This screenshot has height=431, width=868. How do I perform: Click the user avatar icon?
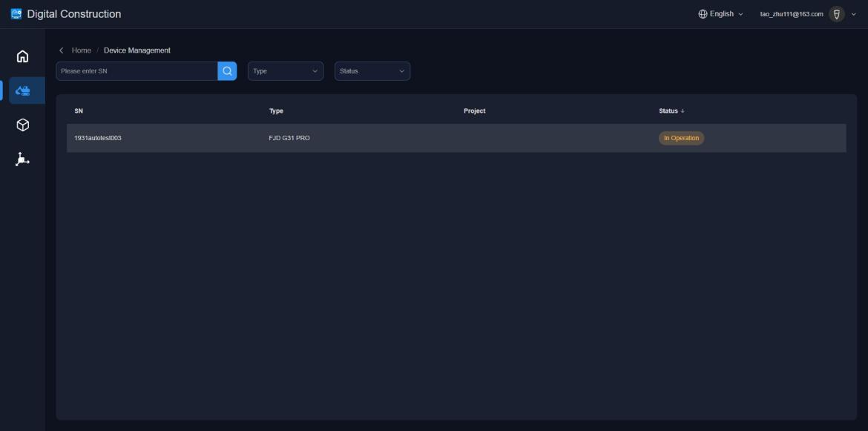(x=836, y=14)
